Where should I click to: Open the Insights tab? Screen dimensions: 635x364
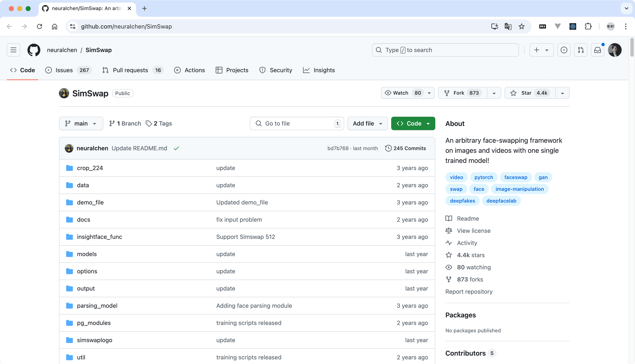click(319, 70)
